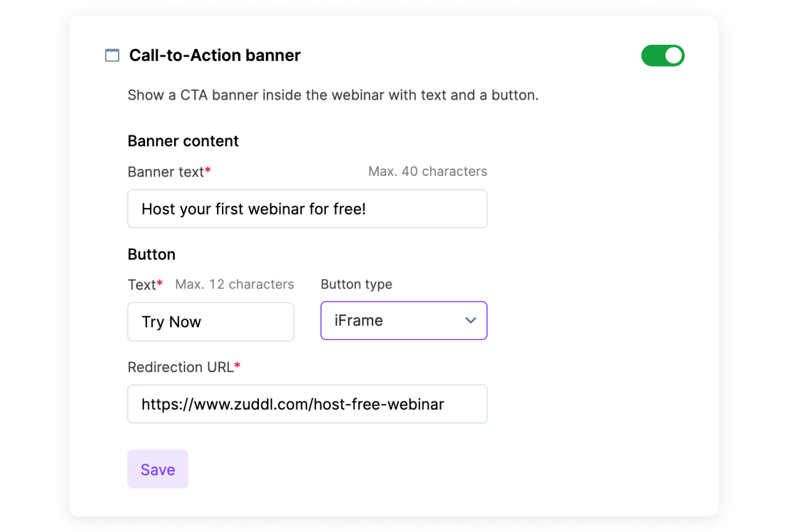Click the red asterisk next to Redirection URL
The height and width of the screenshot is (532, 787).
coord(237,367)
